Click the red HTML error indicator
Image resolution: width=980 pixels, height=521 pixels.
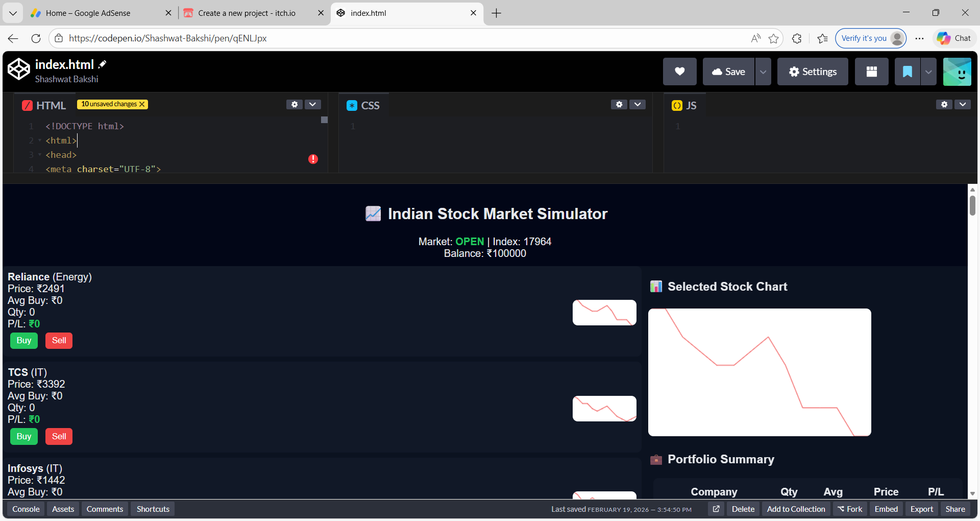coord(313,159)
